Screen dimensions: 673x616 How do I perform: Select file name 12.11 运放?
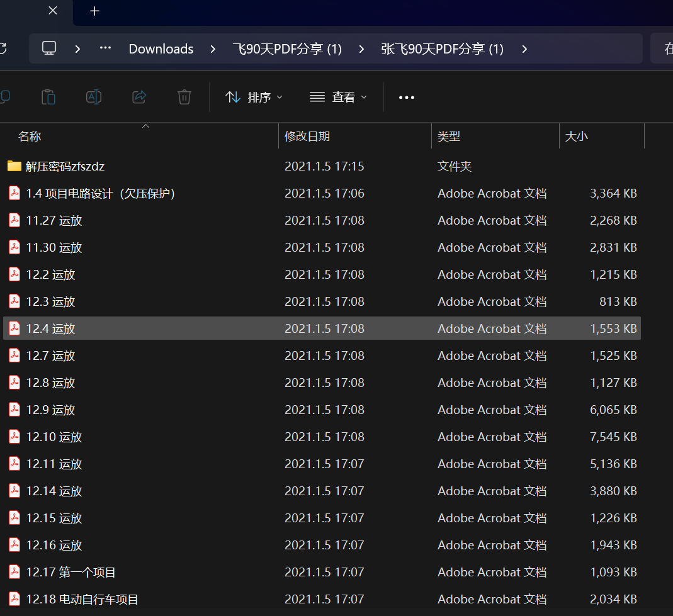pos(54,464)
